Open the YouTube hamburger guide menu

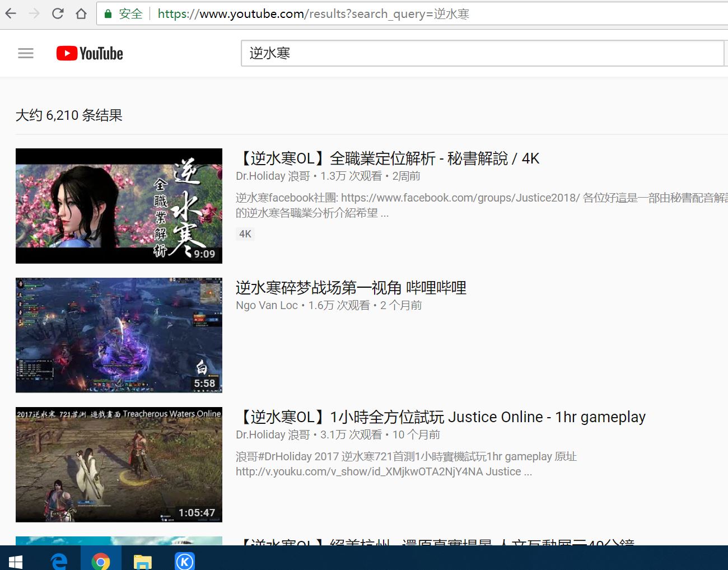tap(26, 53)
